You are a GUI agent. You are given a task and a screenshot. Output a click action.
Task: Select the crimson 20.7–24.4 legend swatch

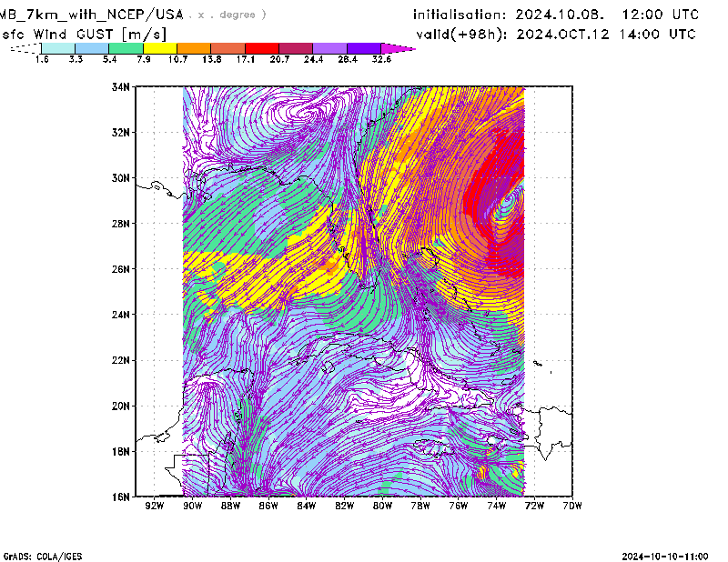(x=296, y=48)
